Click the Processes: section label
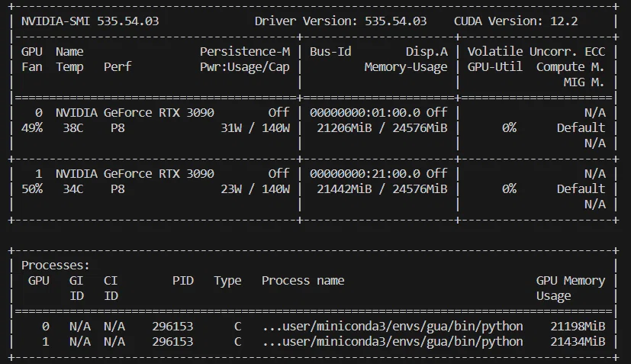The width and height of the screenshot is (631, 364). 56,266
